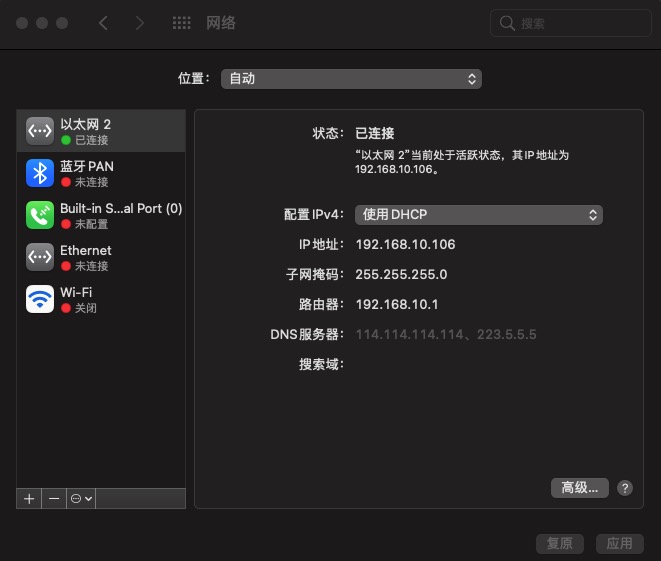Expand the 位置 location dropdown

point(351,78)
